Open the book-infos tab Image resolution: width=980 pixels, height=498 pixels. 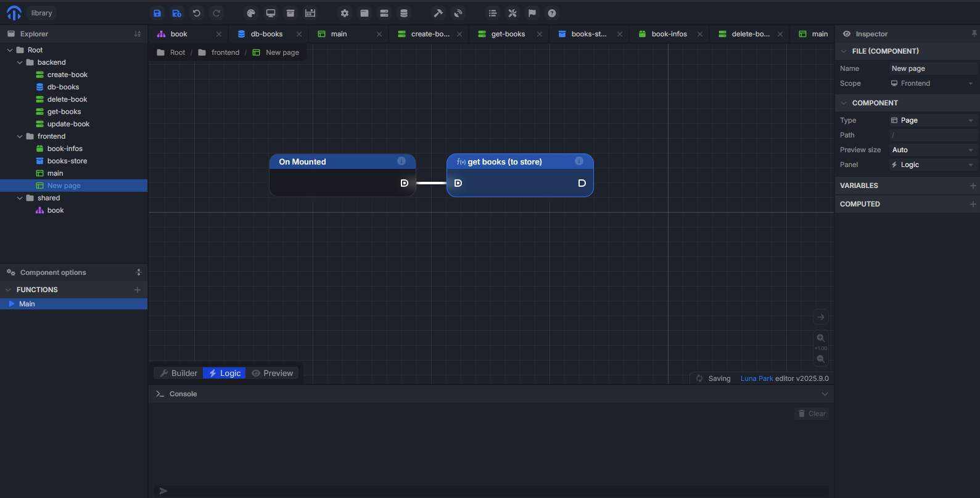669,34
